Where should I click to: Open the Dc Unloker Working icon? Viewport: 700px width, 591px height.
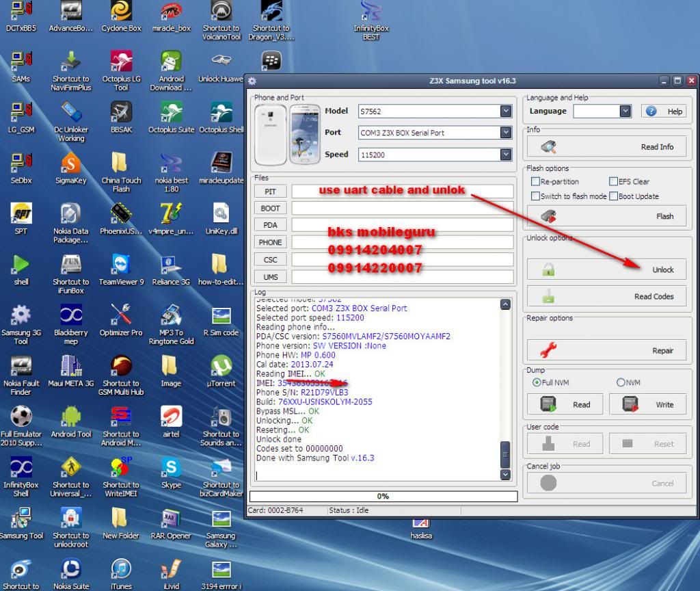point(70,121)
